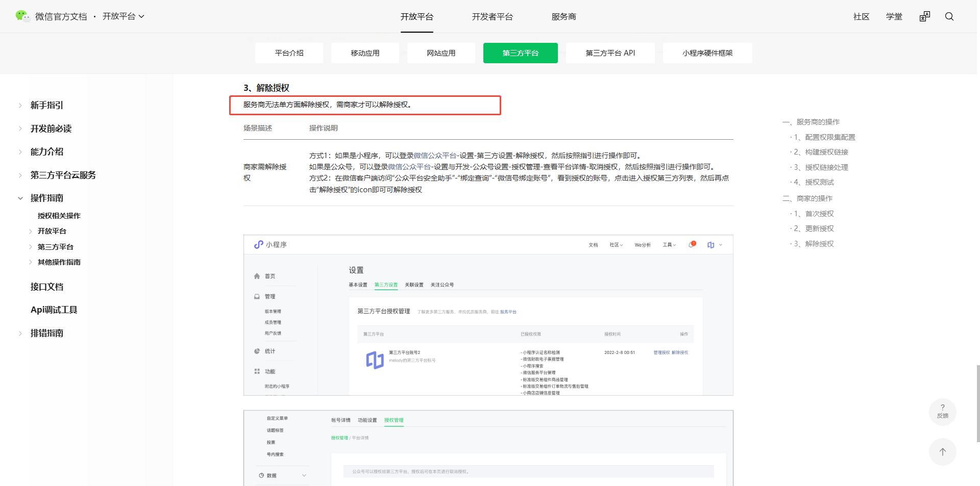Viewport: 980px width, 486px height.
Task: Jump to 1、配置权限集配置 in the outline
Action: coord(825,137)
